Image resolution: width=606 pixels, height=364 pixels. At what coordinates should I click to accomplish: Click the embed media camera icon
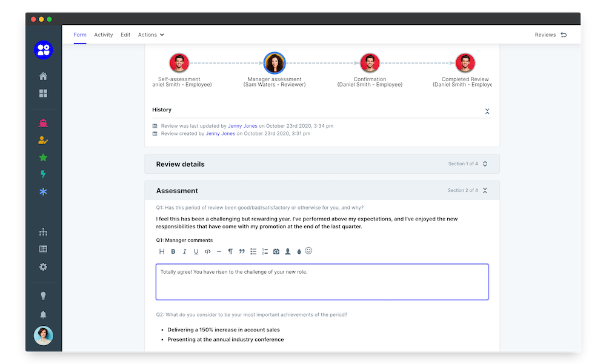coord(276,251)
